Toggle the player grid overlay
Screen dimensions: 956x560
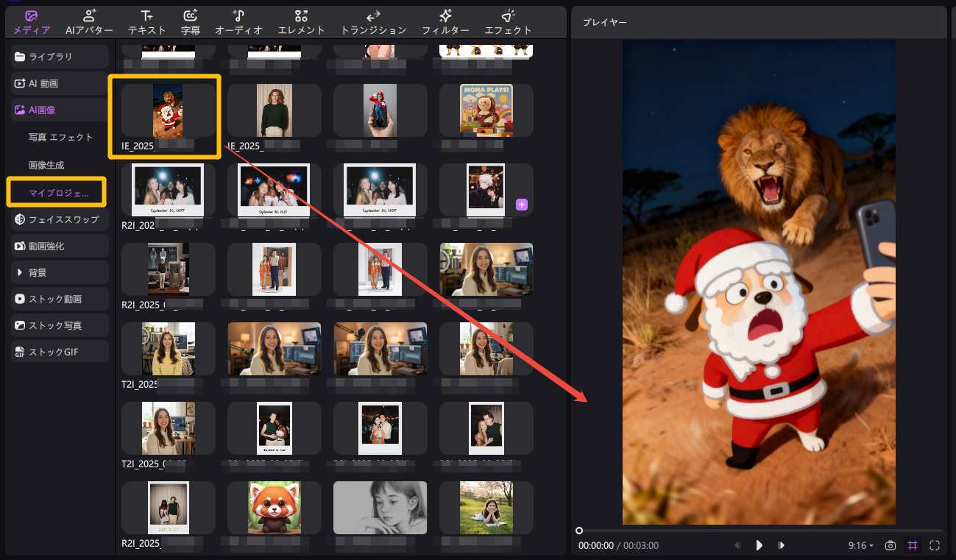click(x=913, y=545)
